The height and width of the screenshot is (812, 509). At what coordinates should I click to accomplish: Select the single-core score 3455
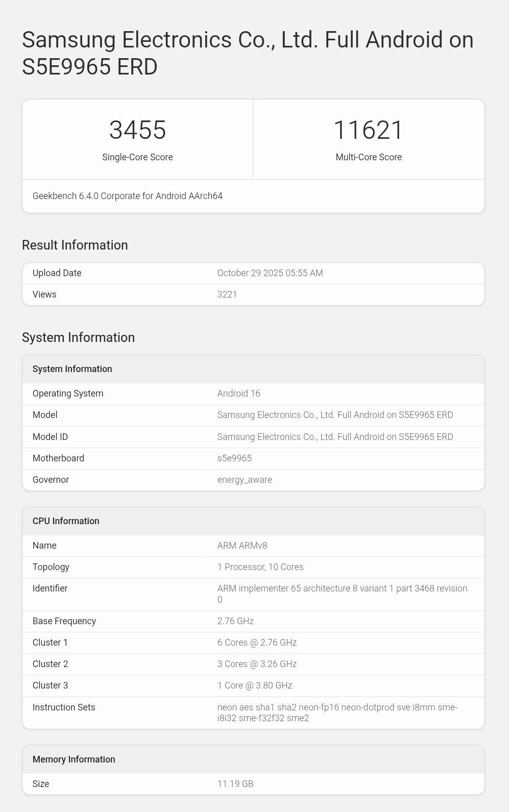coord(138,130)
